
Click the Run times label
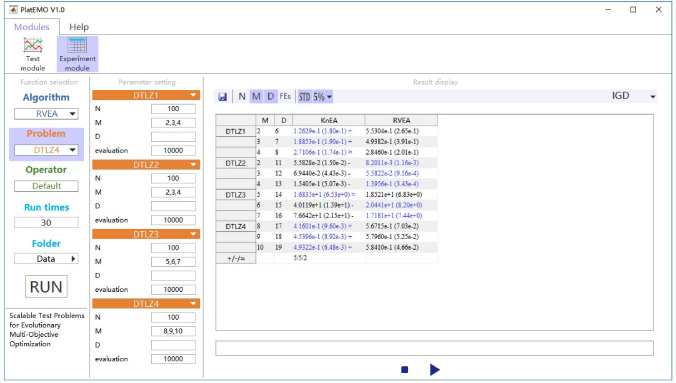pyautogui.click(x=46, y=207)
